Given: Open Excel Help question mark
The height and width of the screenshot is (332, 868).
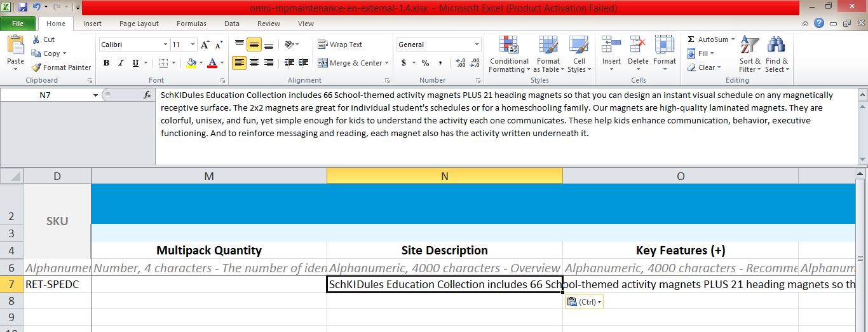Looking at the screenshot, I should 820,24.
